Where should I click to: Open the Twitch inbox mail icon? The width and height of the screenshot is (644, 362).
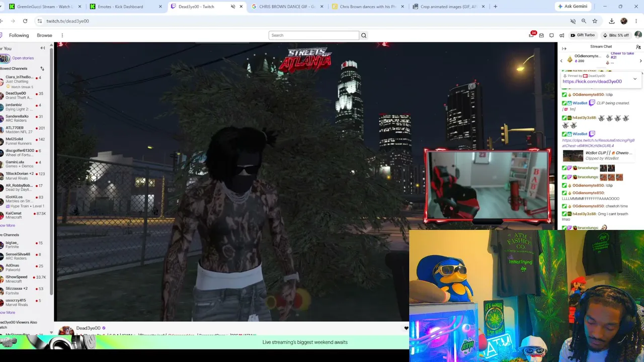541,35
